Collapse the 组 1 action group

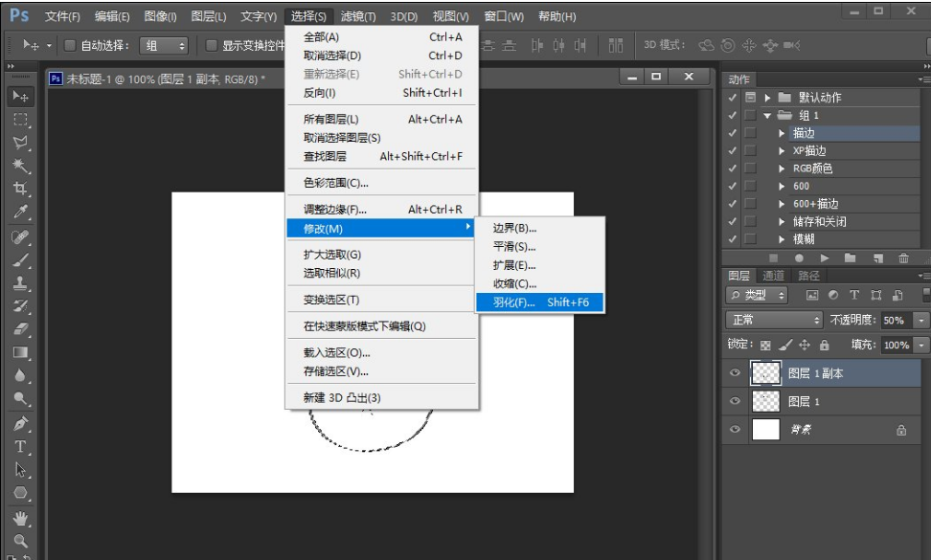[767, 116]
